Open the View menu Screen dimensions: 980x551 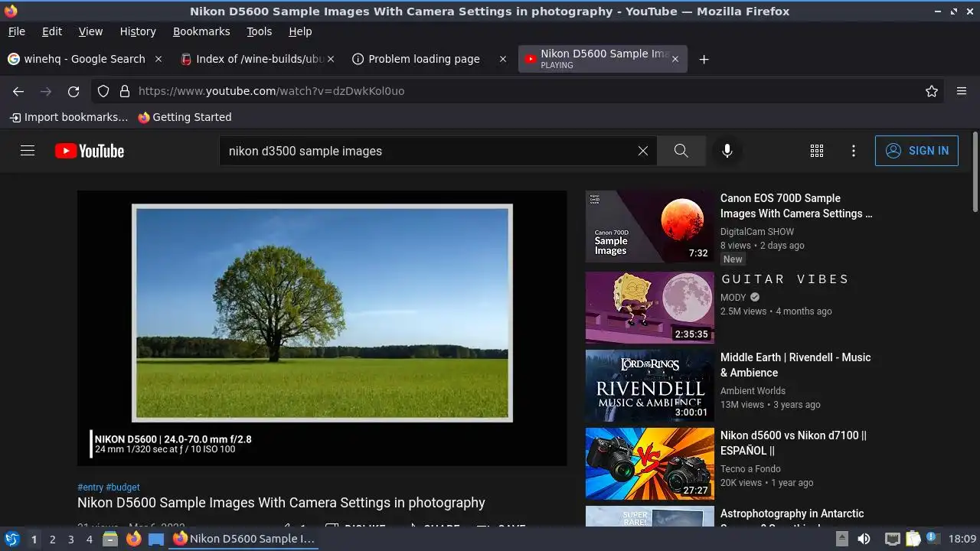point(90,31)
